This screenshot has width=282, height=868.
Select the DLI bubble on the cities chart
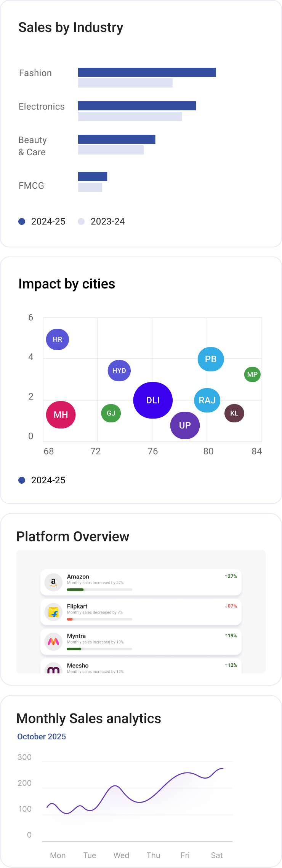(x=153, y=400)
